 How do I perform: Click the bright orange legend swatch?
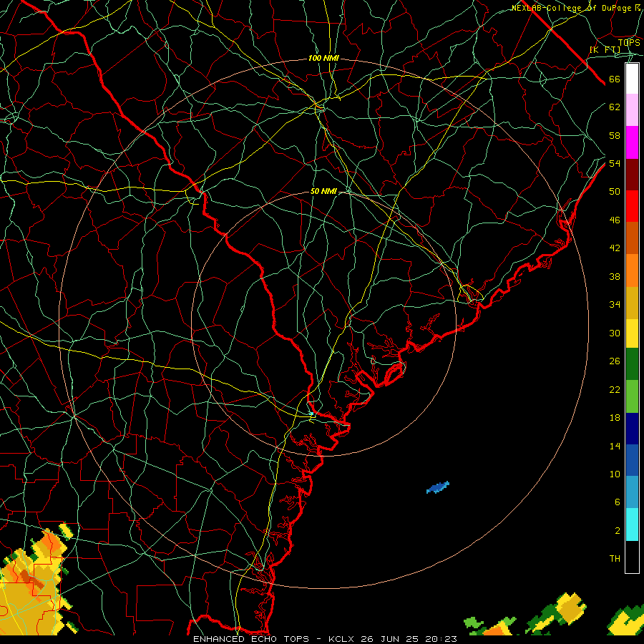(x=632, y=270)
